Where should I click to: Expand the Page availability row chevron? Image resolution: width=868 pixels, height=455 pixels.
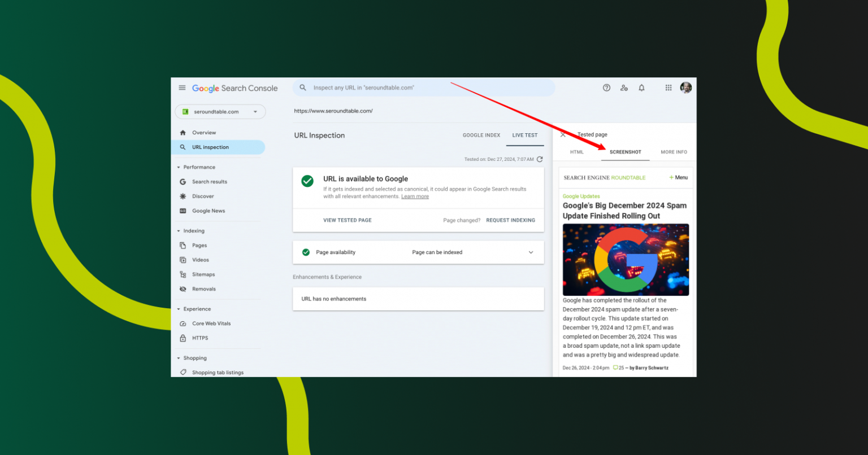point(531,252)
